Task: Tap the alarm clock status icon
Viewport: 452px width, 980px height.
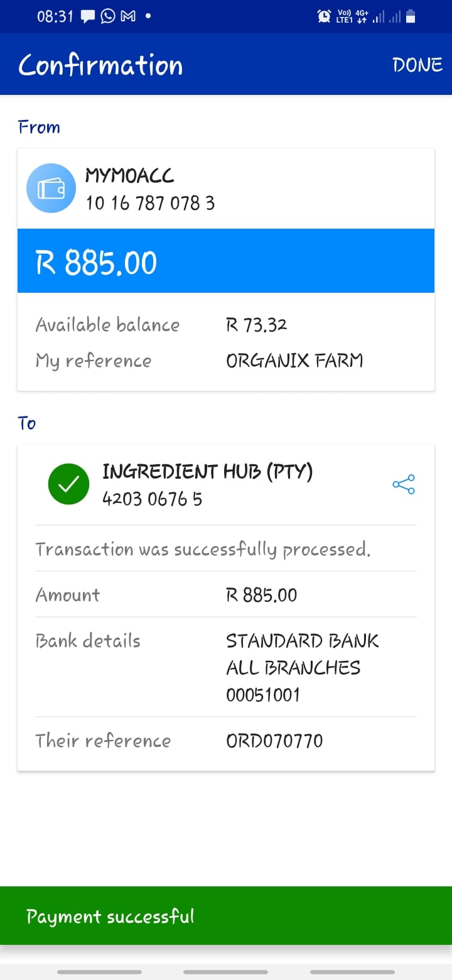Action: pos(324,16)
